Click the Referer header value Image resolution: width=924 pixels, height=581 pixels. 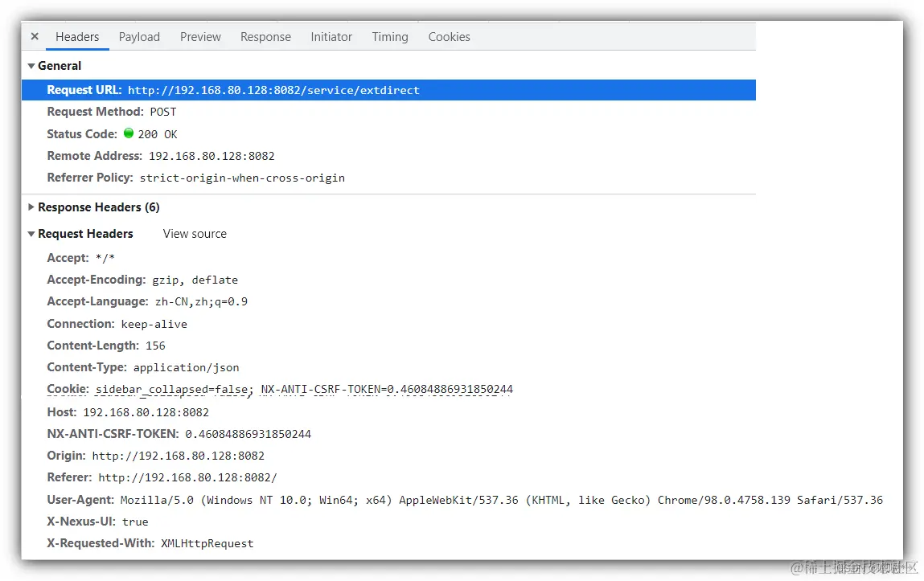tap(187, 477)
